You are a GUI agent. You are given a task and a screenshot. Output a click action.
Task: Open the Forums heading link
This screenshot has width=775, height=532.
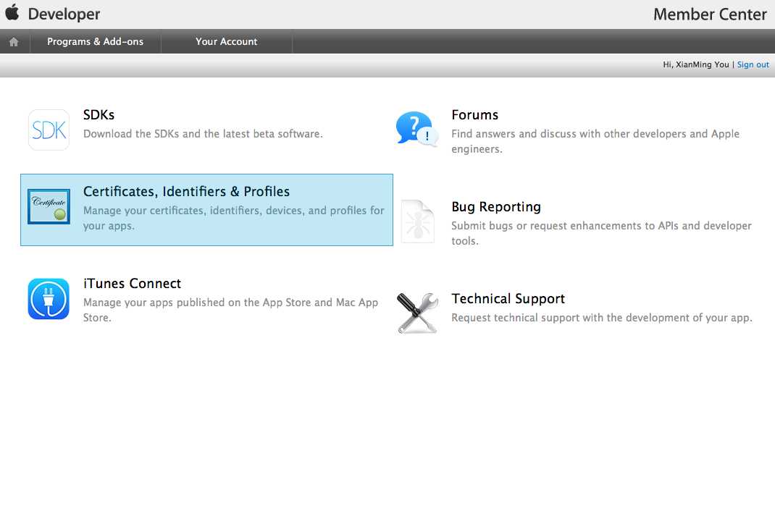coord(474,115)
